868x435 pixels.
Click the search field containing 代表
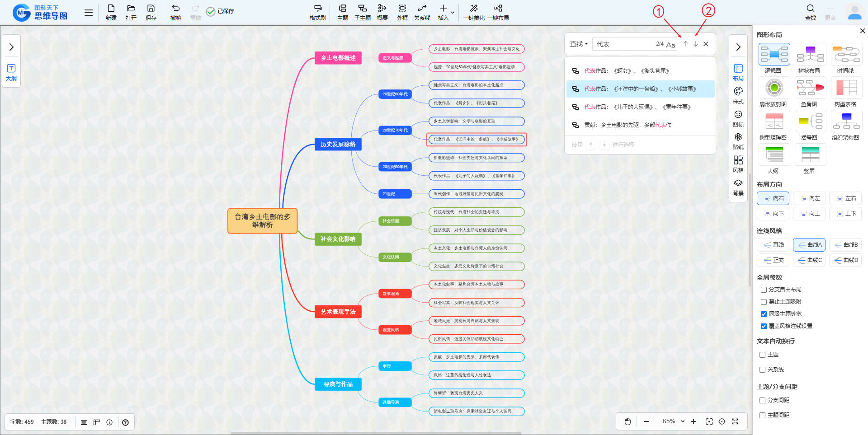tap(624, 44)
